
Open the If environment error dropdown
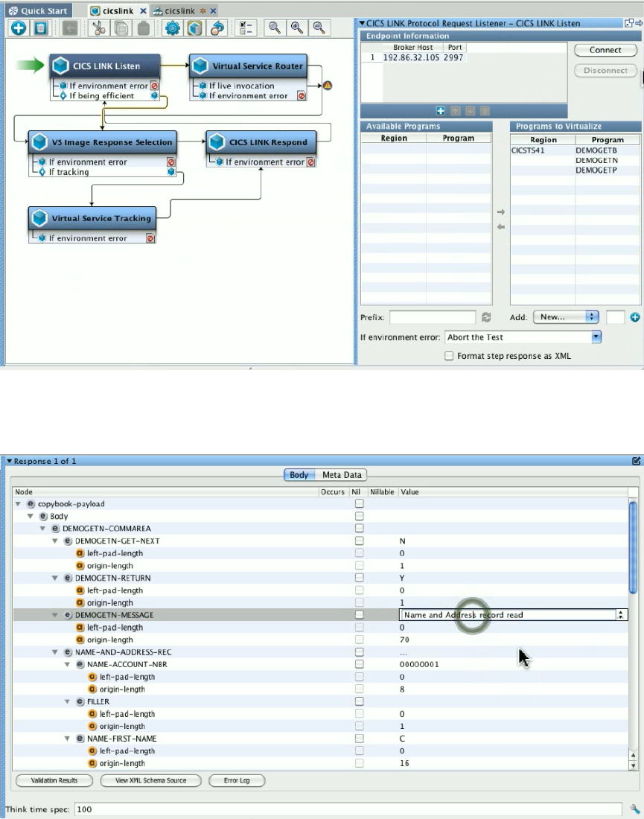(x=596, y=337)
